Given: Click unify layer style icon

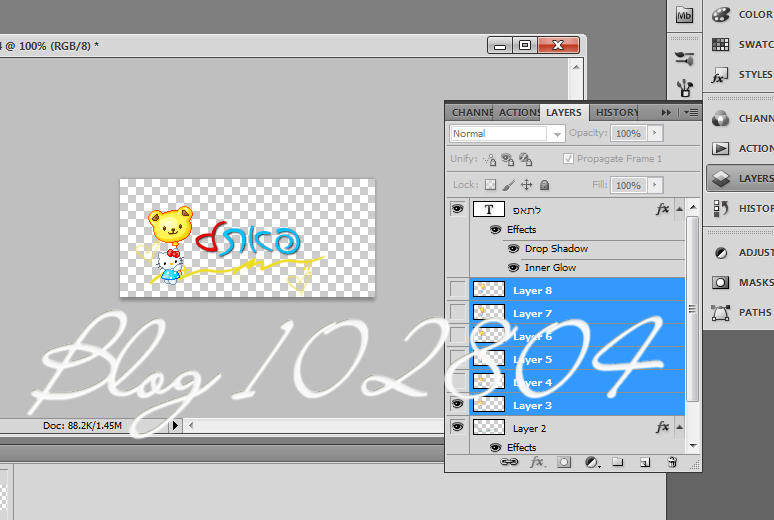Looking at the screenshot, I should pyautogui.click(x=525, y=160).
